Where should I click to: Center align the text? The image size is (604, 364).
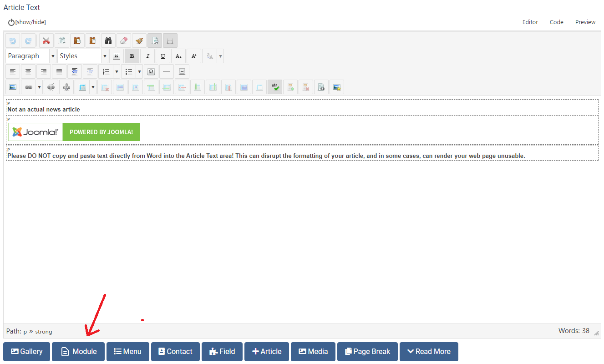coord(28,72)
